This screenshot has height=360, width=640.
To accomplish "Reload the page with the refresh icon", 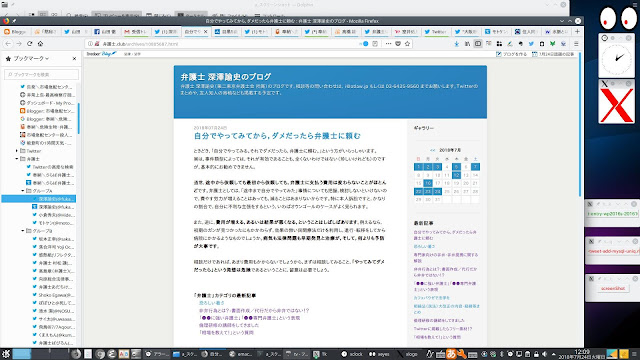I will pos(29,44).
